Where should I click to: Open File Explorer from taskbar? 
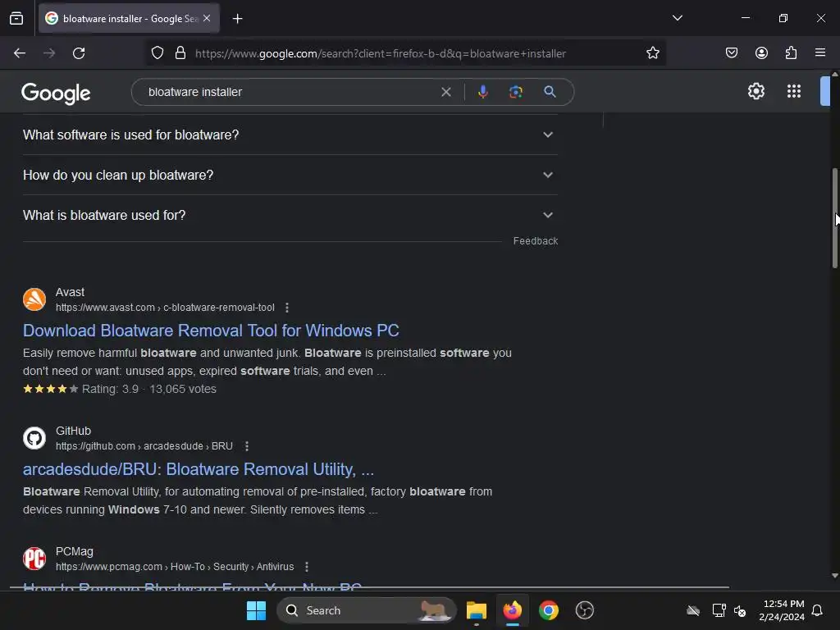pyautogui.click(x=477, y=610)
